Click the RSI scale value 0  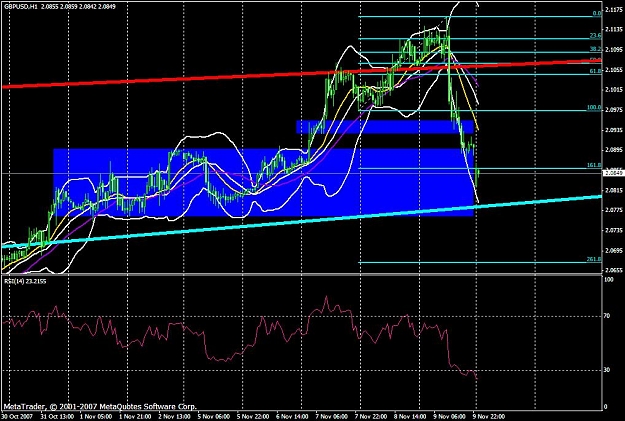(606, 407)
